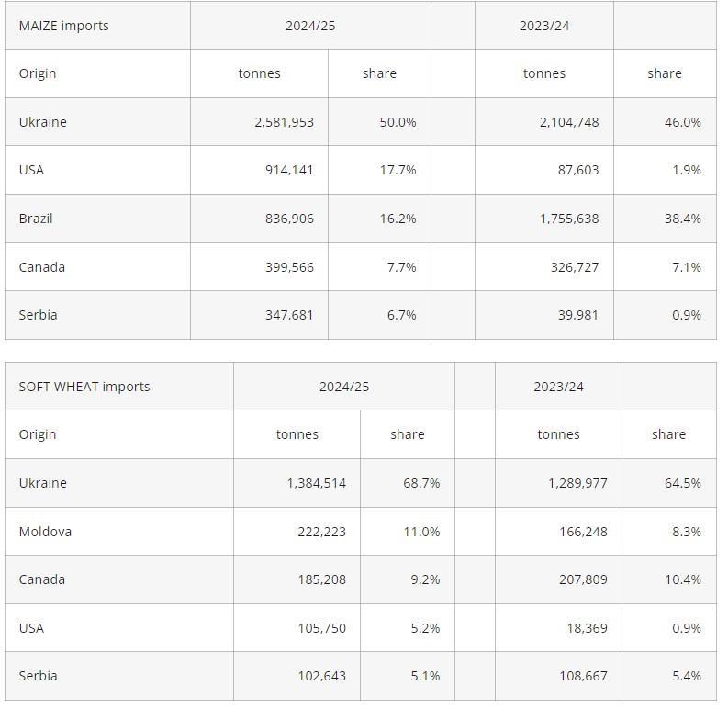
Task: Select Serbia maize tonnes 347,681
Action: [289, 315]
